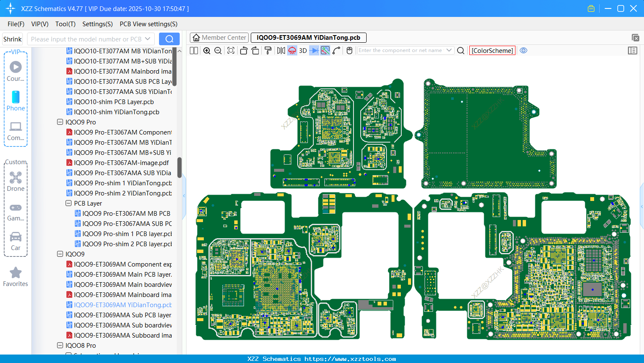Collapse the IQOO8 Pro tree node
The image size is (644, 363).
[60, 345]
